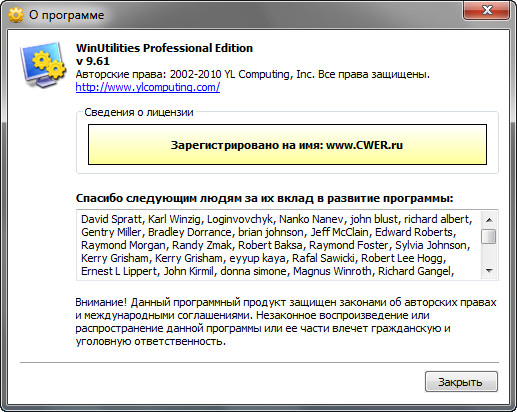Click the name Magnus Winroth in the list
The height and width of the screenshot is (412, 517).
tap(332, 271)
